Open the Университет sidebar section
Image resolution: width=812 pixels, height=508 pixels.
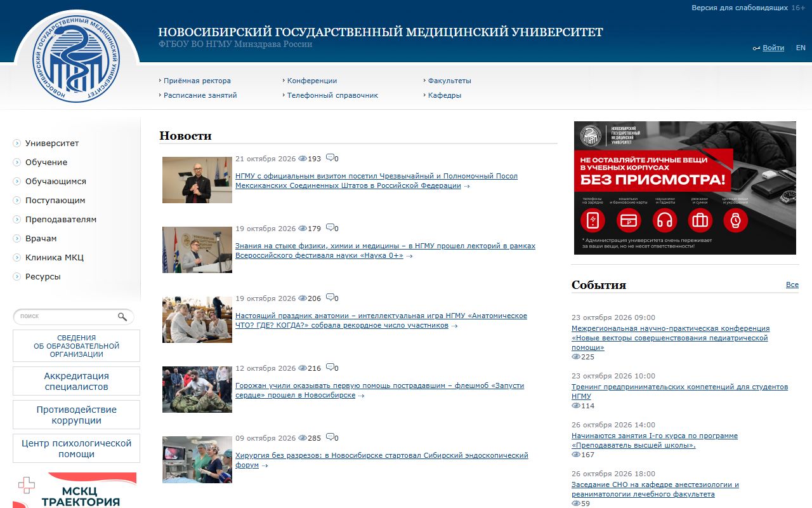coord(52,144)
